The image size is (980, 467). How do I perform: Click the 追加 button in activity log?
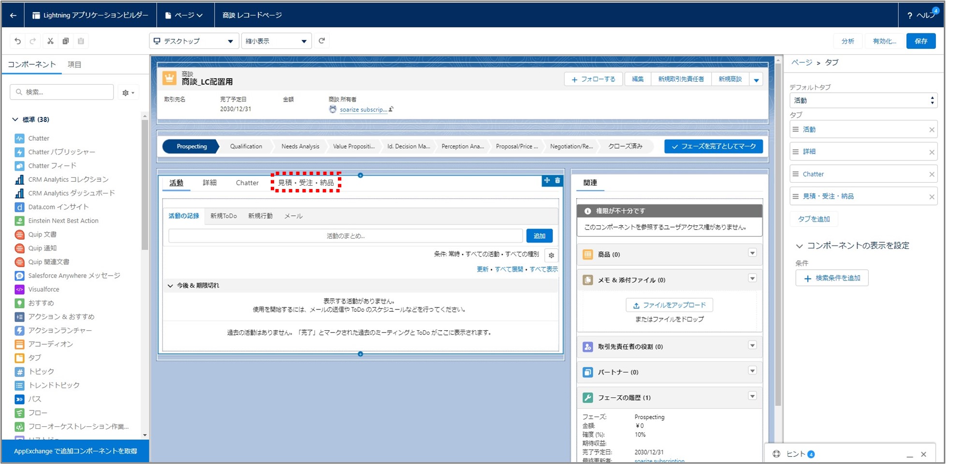tap(539, 236)
